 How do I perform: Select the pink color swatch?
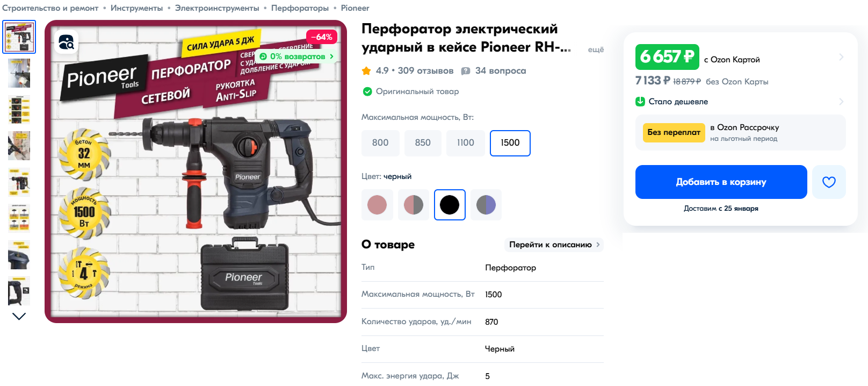[x=377, y=205]
